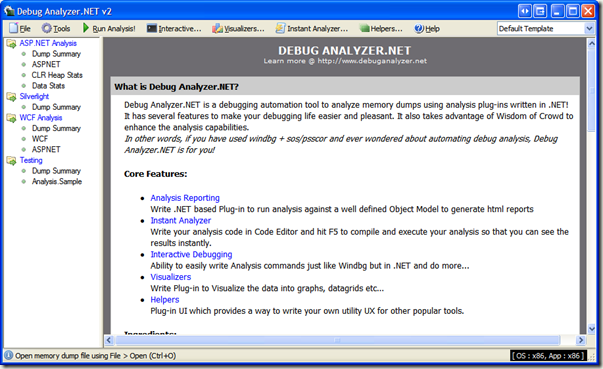The height and width of the screenshot is (369, 603).
Task: Select Dump Summary under WCF Analysis
Action: [56, 128]
